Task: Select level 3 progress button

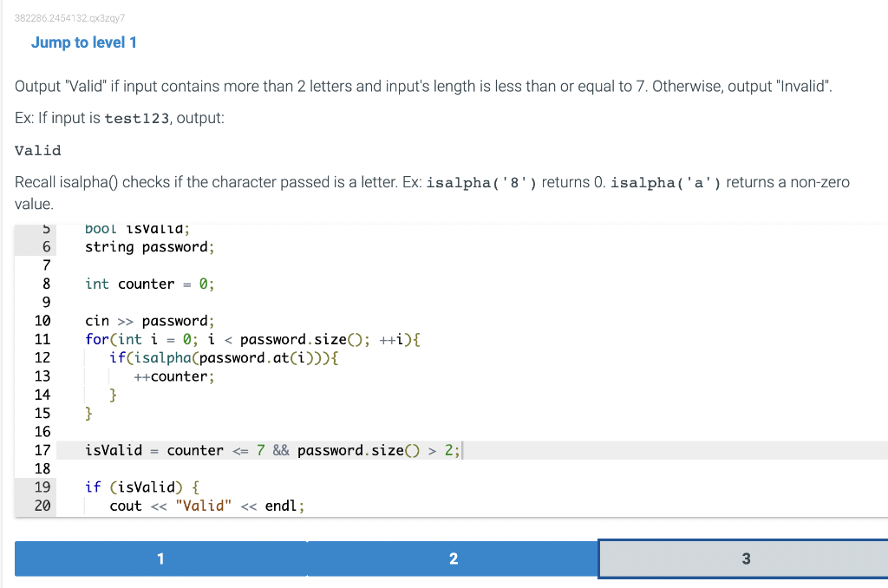Action: coord(744,559)
